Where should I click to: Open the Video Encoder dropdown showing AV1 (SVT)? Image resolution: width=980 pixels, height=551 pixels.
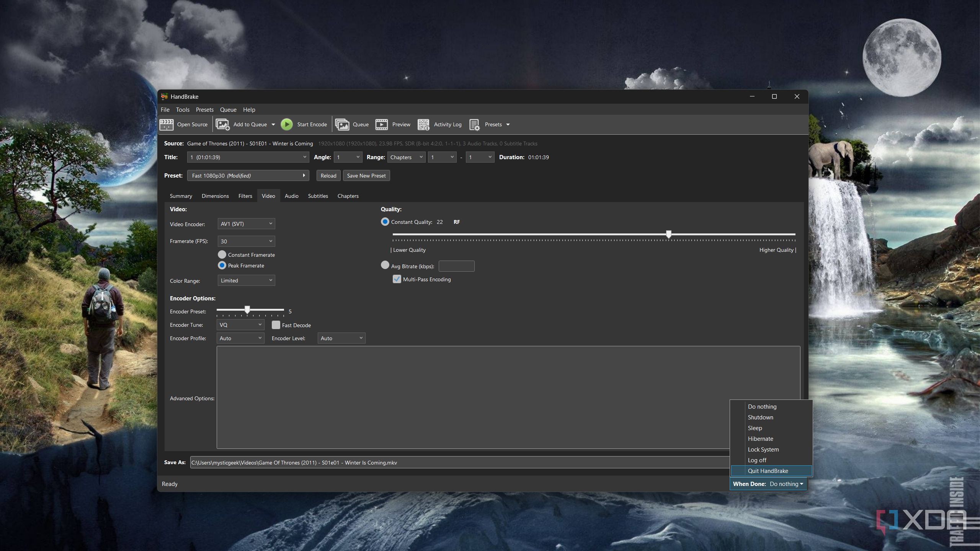tap(247, 223)
